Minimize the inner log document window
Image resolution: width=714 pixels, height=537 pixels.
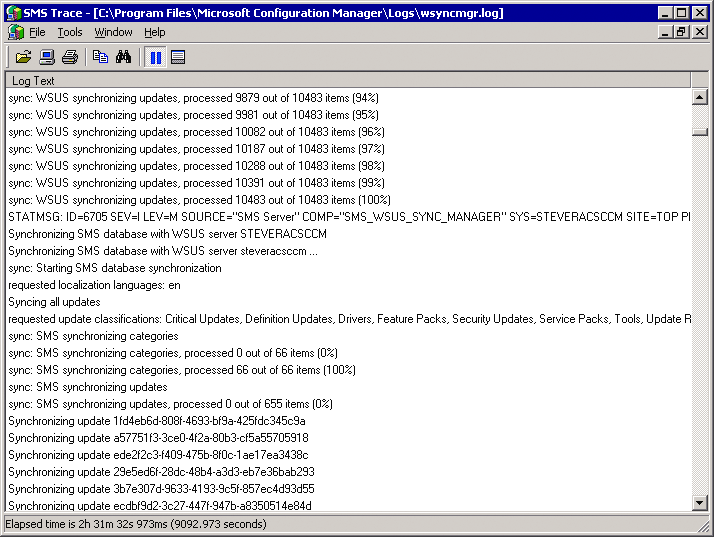(x=665, y=32)
